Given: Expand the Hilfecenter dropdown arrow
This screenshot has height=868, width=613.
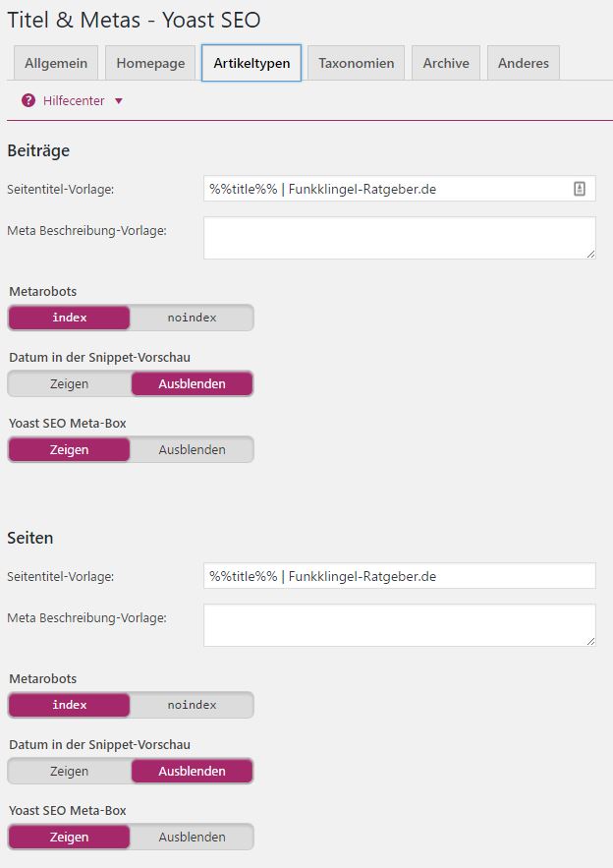Looking at the screenshot, I should 119,101.
